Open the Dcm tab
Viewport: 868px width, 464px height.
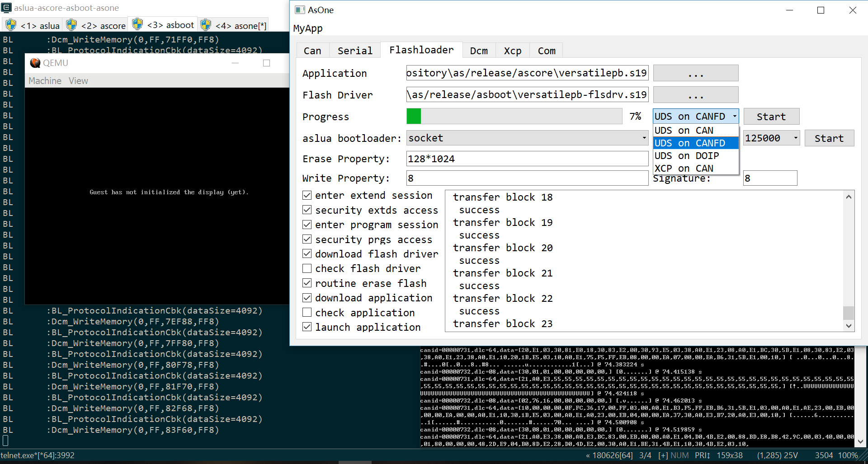pos(479,51)
